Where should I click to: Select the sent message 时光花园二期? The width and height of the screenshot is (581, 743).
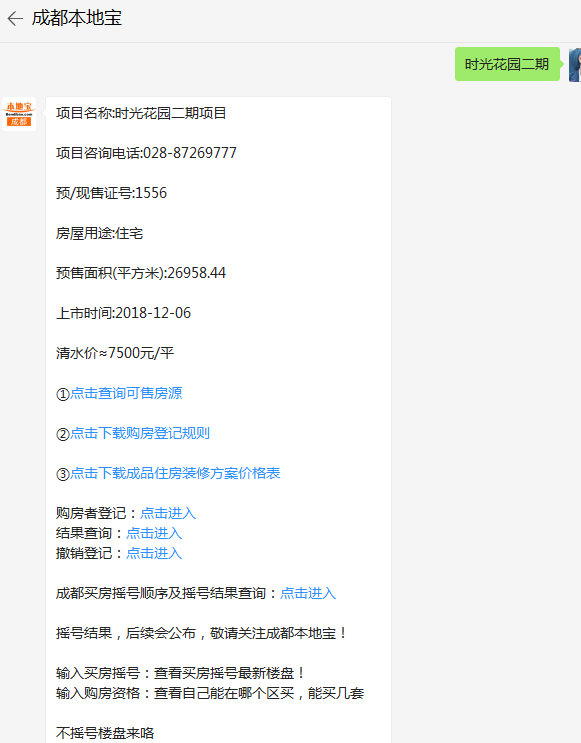[507, 64]
